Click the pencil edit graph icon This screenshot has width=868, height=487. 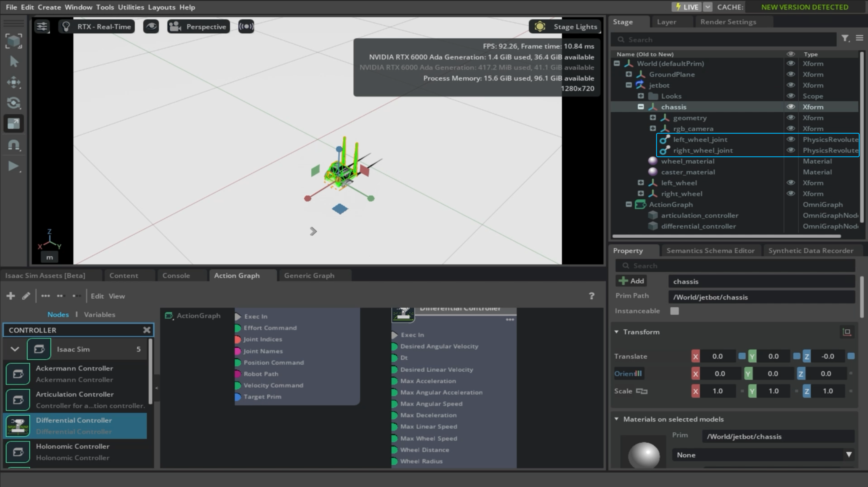click(26, 296)
